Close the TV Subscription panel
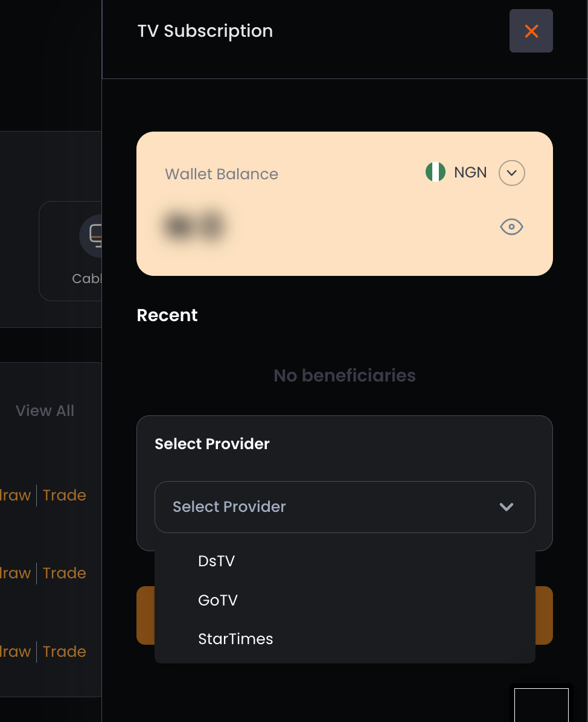The width and height of the screenshot is (588, 722). click(x=531, y=31)
